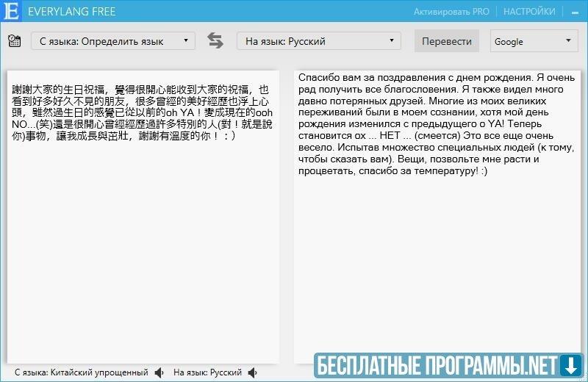This screenshot has height=382, width=588.
Task: Click the smiley ending the Russian translation
Action: (481, 171)
